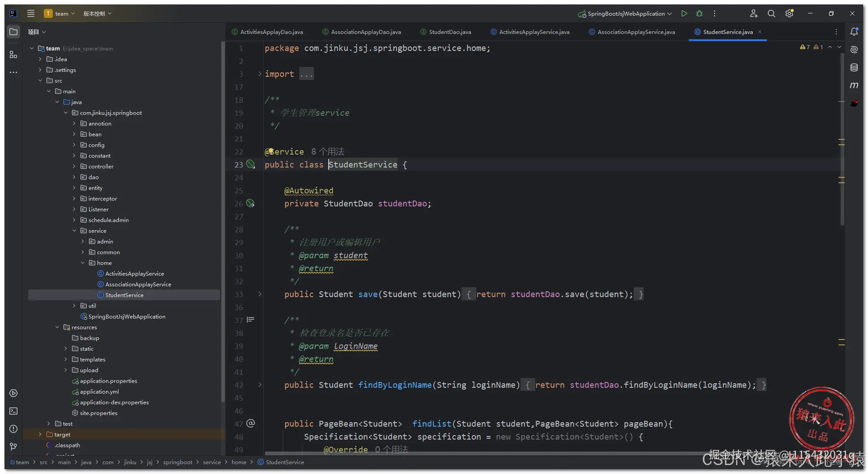Expand the controller package
Viewport: 868px width, 474px height.
click(74, 166)
